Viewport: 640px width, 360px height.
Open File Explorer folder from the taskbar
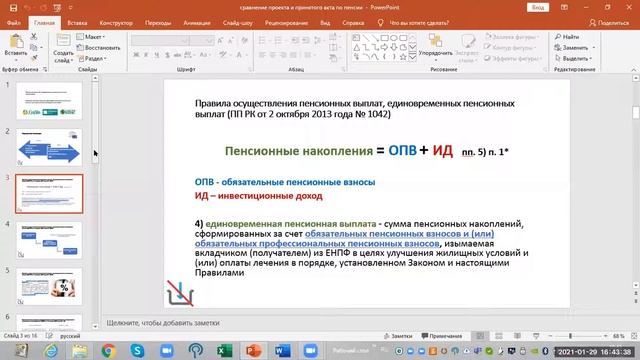pos(80,351)
